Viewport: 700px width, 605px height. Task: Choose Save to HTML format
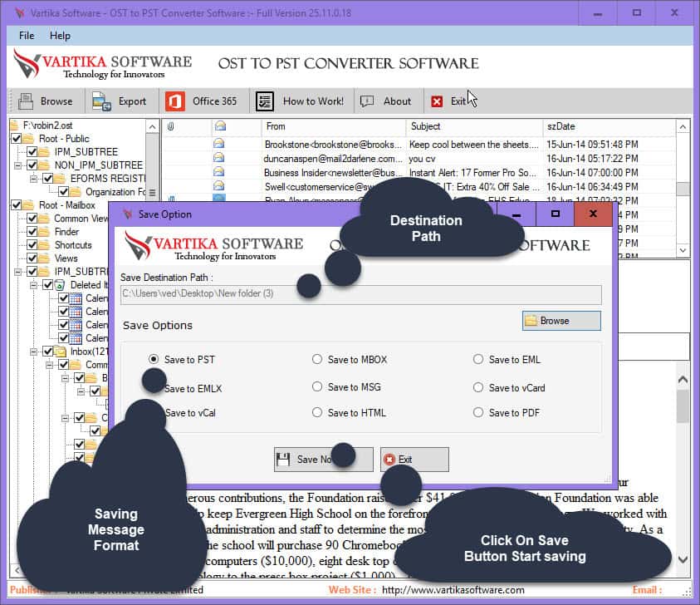[x=317, y=412]
